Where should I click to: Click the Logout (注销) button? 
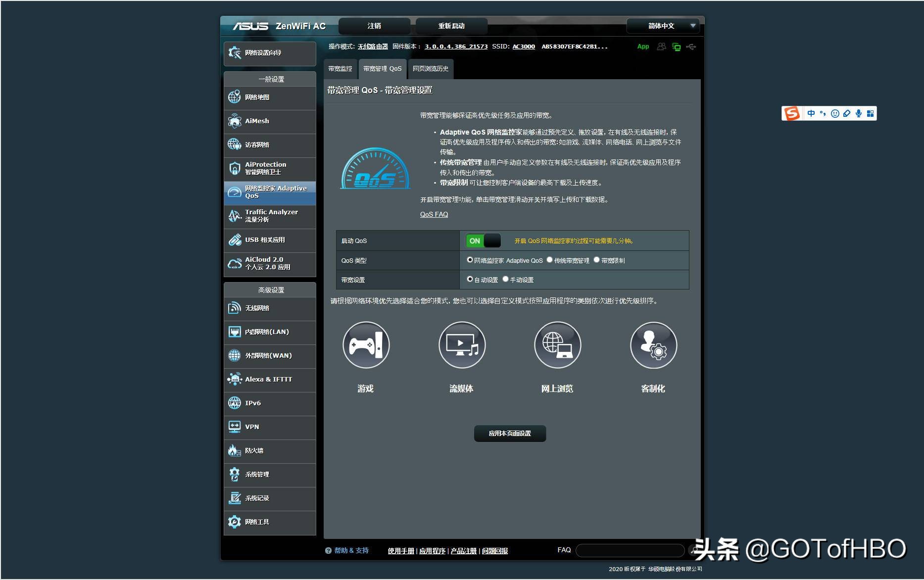tap(374, 26)
